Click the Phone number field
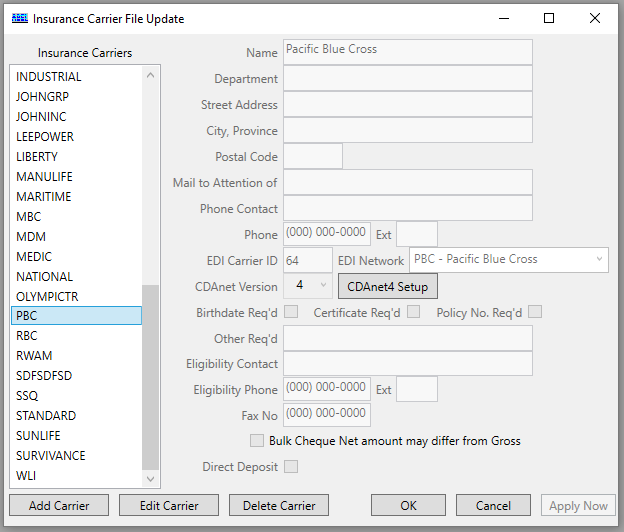The image size is (624, 532). [327, 234]
